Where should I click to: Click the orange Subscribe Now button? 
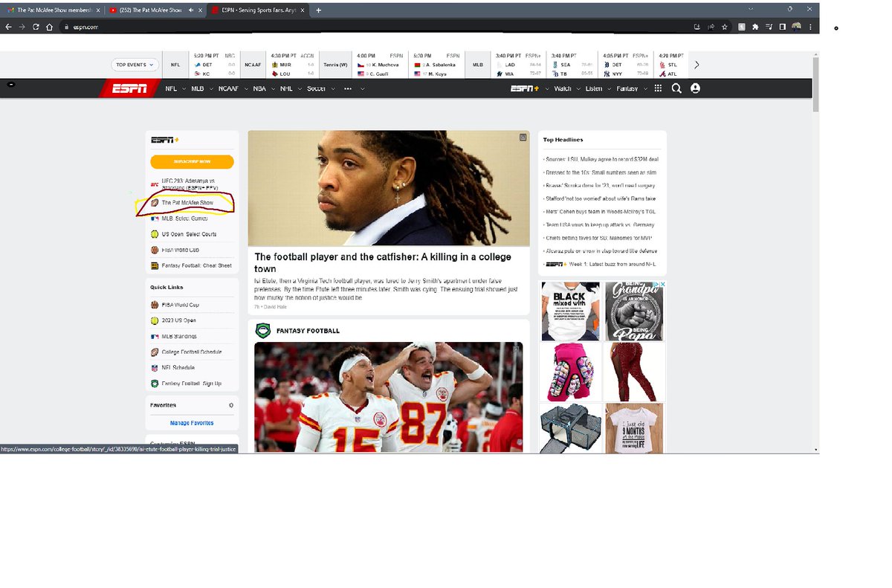pyautogui.click(x=192, y=161)
